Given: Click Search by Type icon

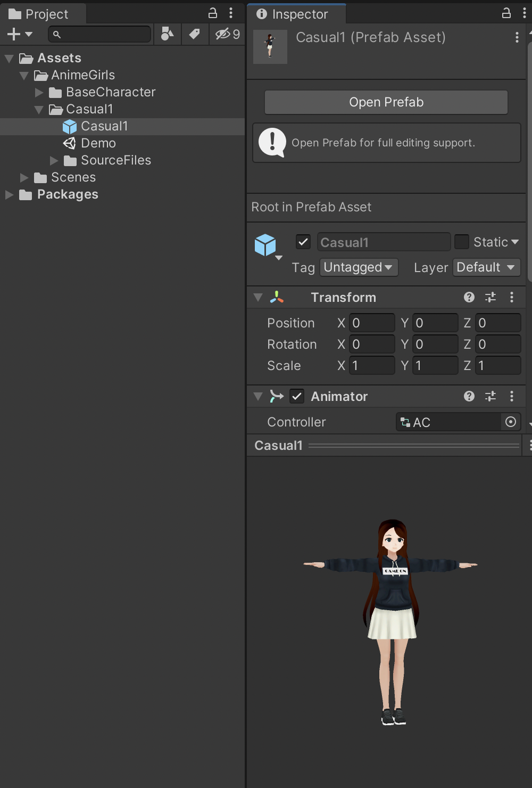Looking at the screenshot, I should pos(167,34).
